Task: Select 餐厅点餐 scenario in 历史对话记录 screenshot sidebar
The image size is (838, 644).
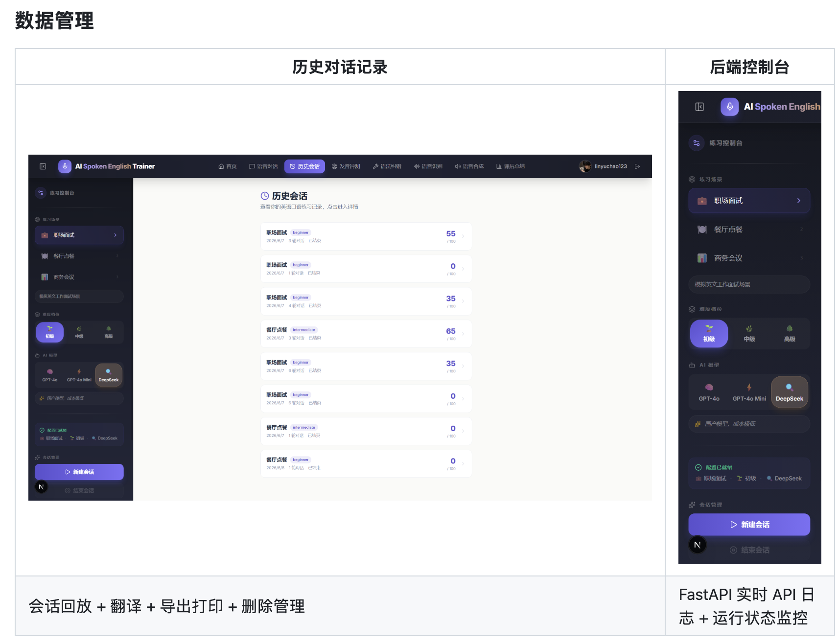Action: 79,256
